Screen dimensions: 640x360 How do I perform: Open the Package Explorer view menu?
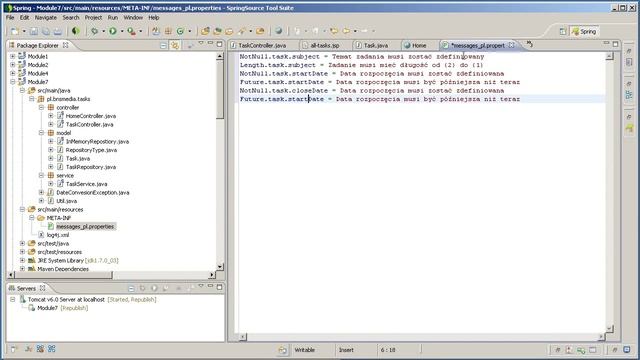coord(201,43)
